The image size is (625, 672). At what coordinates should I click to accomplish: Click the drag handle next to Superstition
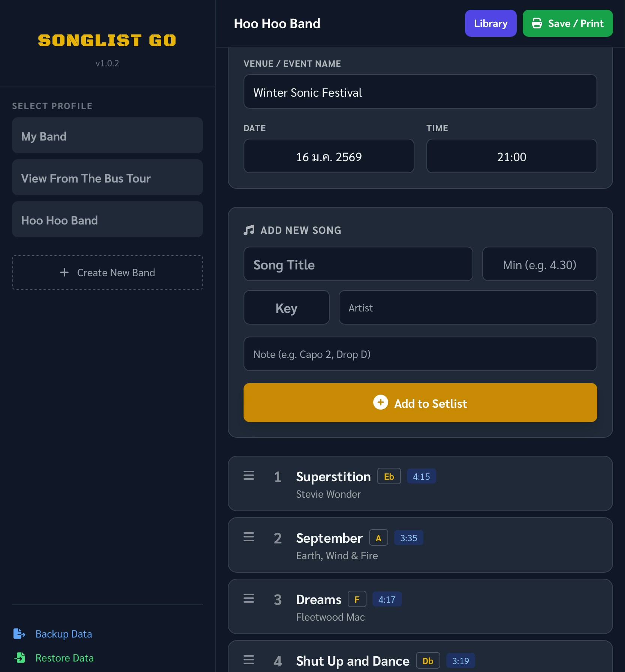248,476
